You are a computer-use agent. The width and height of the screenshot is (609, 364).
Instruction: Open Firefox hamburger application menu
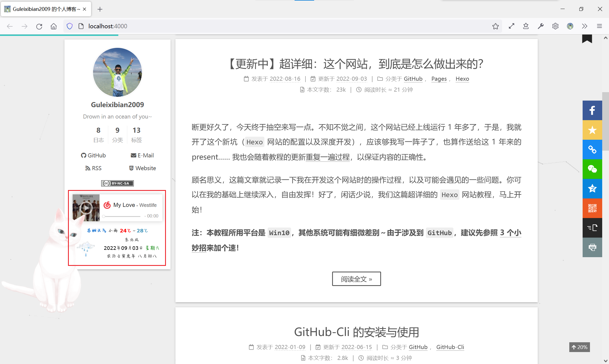click(x=599, y=26)
